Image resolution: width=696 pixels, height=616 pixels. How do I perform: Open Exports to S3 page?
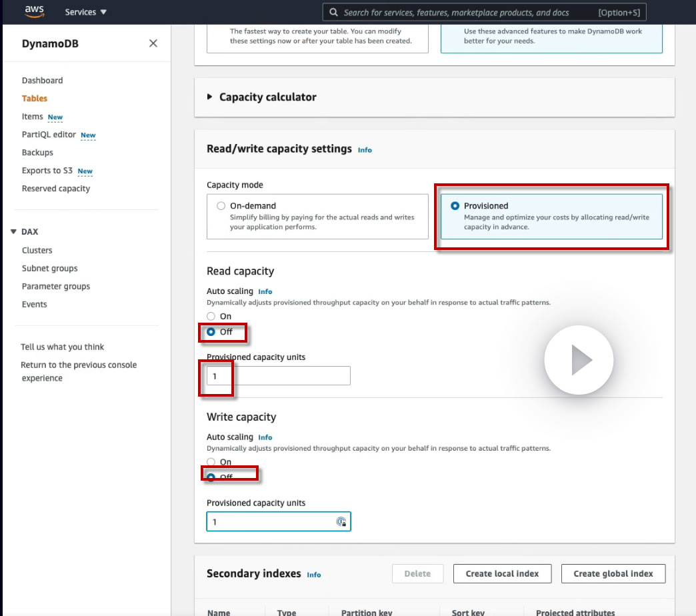[x=47, y=171]
